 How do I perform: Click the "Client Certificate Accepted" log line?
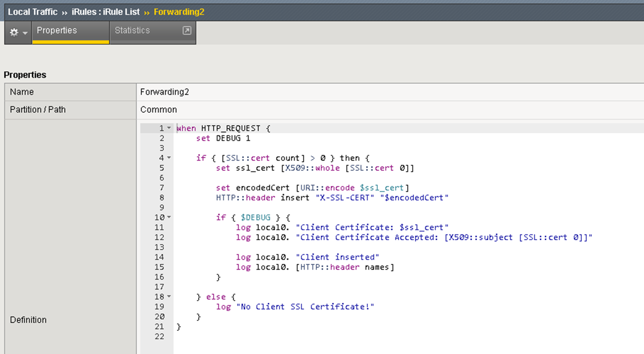(414, 238)
